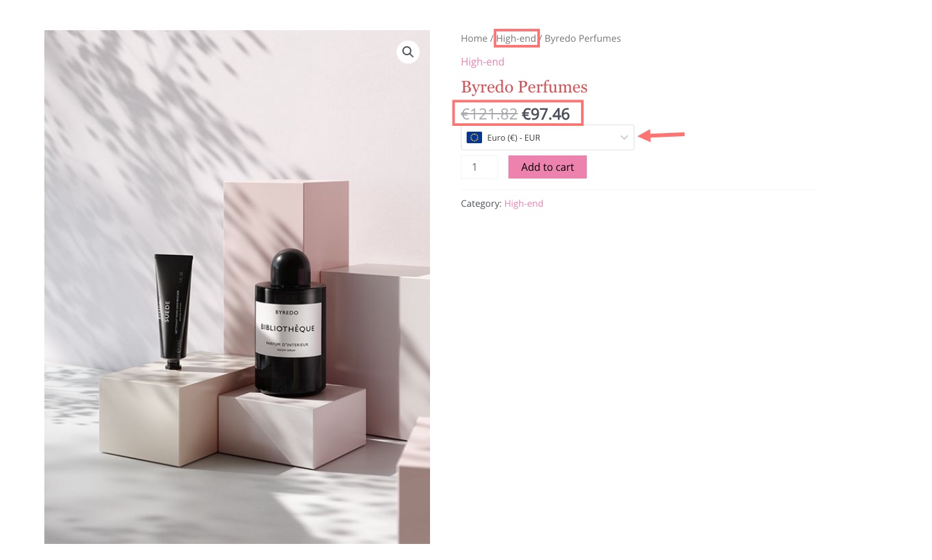Image resolution: width=932 pixels, height=560 pixels.
Task: Follow the High-end link beside Category
Action: click(524, 204)
